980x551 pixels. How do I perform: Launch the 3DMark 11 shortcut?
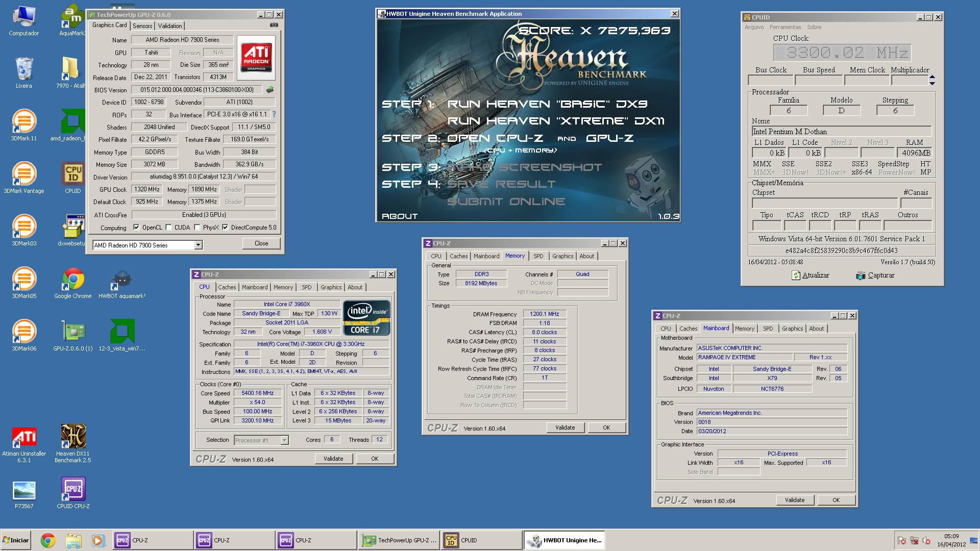point(23,126)
